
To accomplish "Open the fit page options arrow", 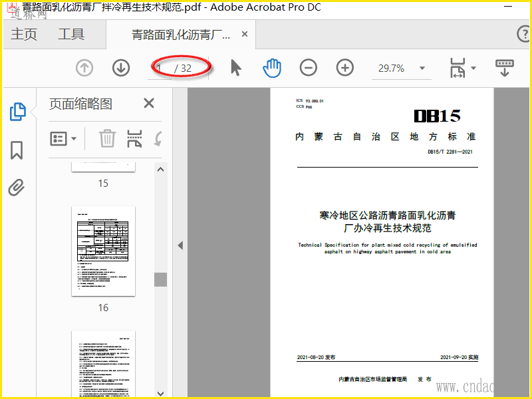I will pos(473,68).
